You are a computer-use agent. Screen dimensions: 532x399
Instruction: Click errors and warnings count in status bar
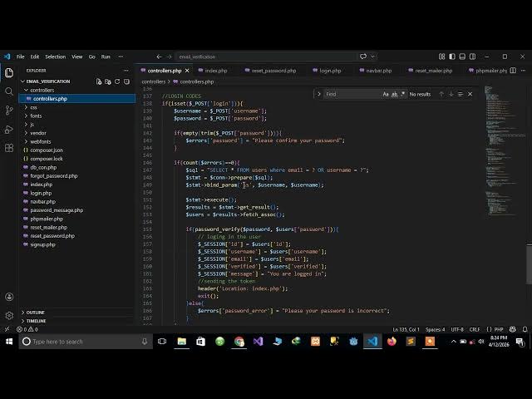(x=27, y=329)
